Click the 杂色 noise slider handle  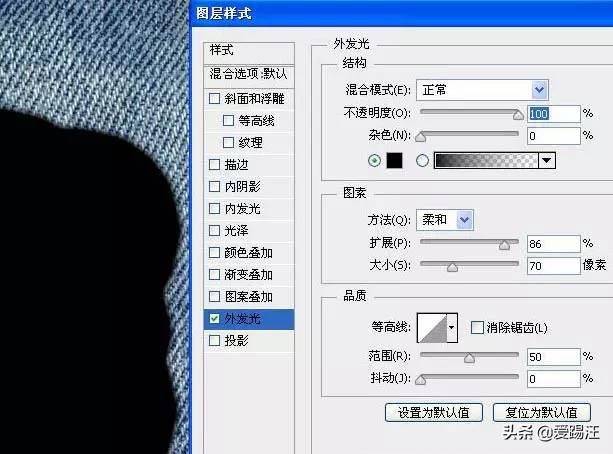pyautogui.click(x=420, y=137)
